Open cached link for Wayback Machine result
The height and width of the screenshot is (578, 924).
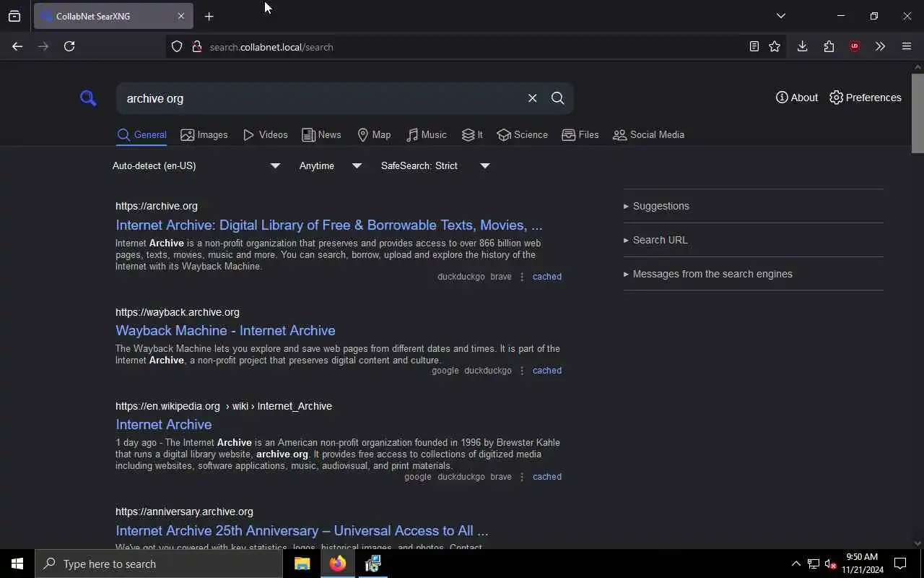pyautogui.click(x=547, y=371)
